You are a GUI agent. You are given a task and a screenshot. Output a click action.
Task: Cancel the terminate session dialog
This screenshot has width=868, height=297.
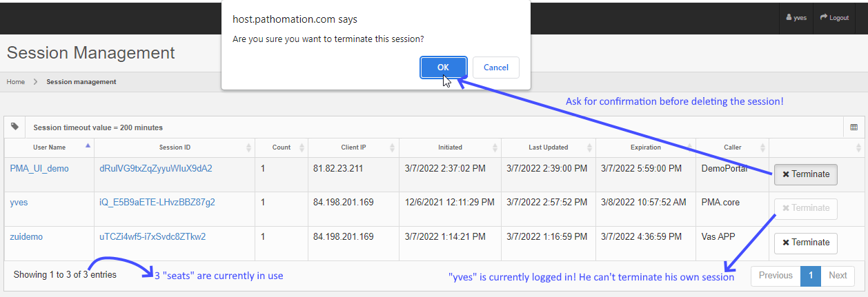click(x=495, y=68)
